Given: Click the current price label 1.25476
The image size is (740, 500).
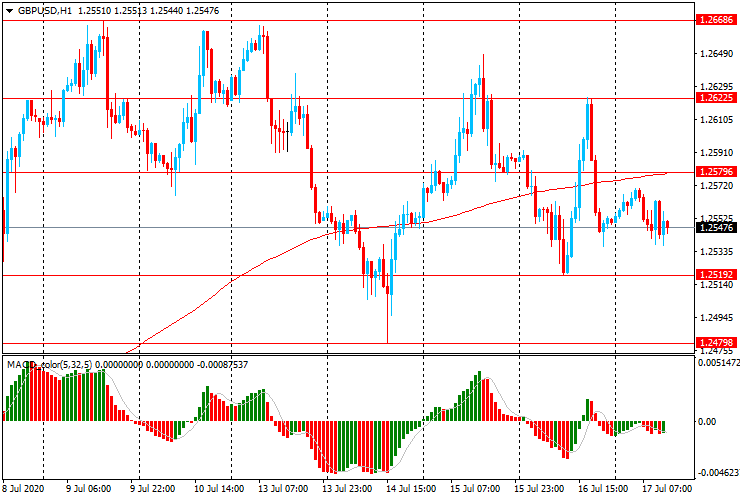Looking at the screenshot, I should pos(717,228).
